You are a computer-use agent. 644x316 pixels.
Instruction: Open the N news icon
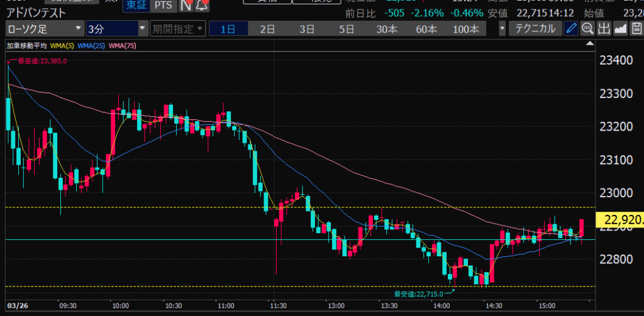(186, 6)
